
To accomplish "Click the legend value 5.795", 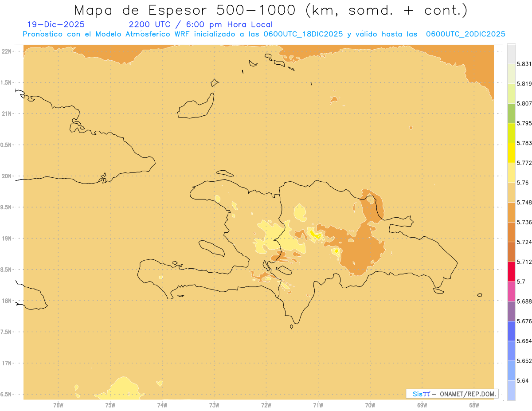I will 524,123.
